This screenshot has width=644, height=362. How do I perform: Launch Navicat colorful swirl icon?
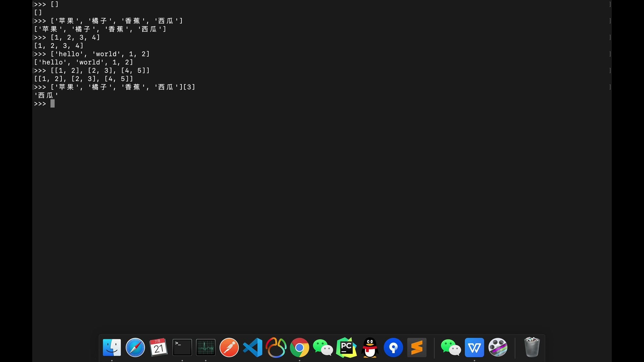click(x=276, y=348)
